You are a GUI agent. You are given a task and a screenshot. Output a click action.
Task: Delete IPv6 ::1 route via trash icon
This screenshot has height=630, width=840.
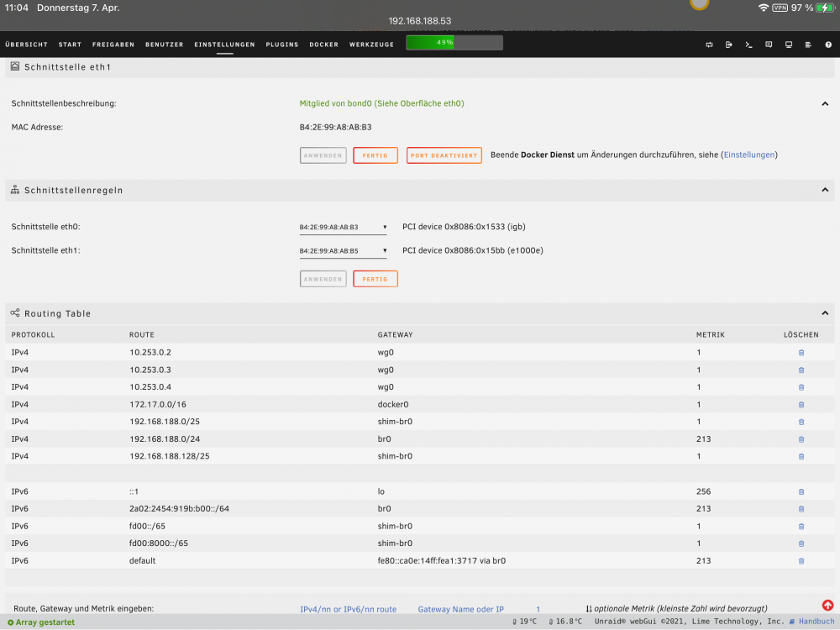801,491
